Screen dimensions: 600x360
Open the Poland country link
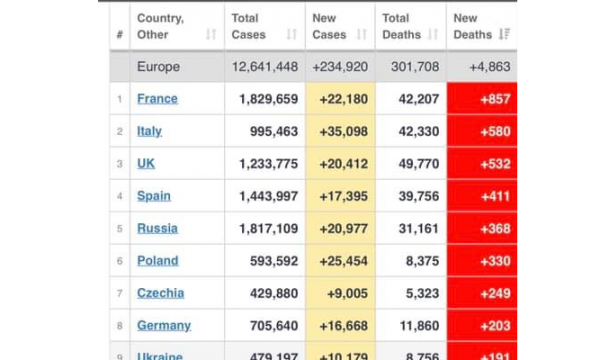click(x=158, y=261)
